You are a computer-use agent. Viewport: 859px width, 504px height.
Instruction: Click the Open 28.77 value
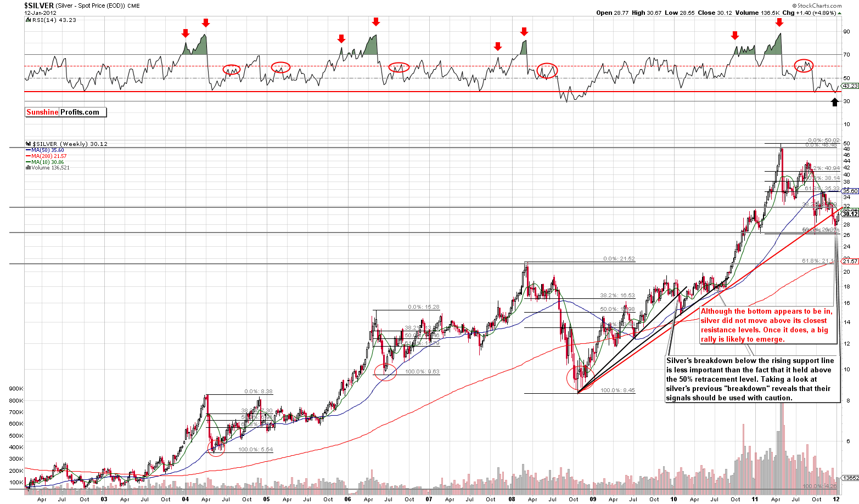pos(613,13)
